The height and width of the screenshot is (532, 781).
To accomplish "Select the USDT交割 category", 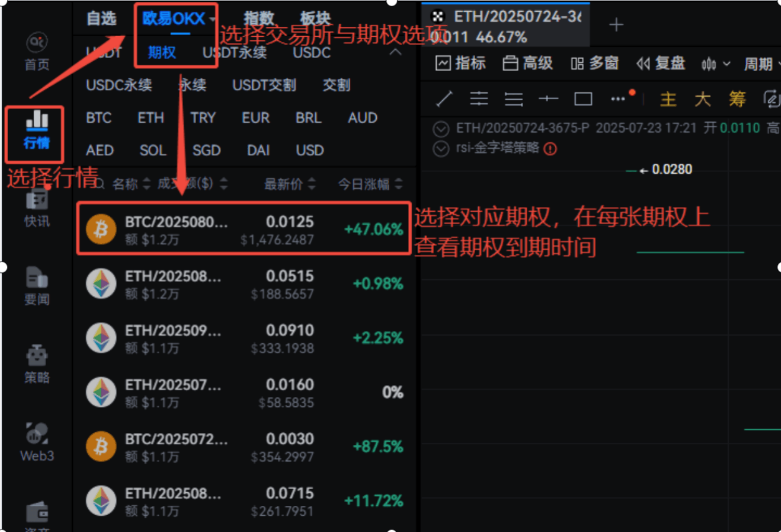I will coord(264,85).
